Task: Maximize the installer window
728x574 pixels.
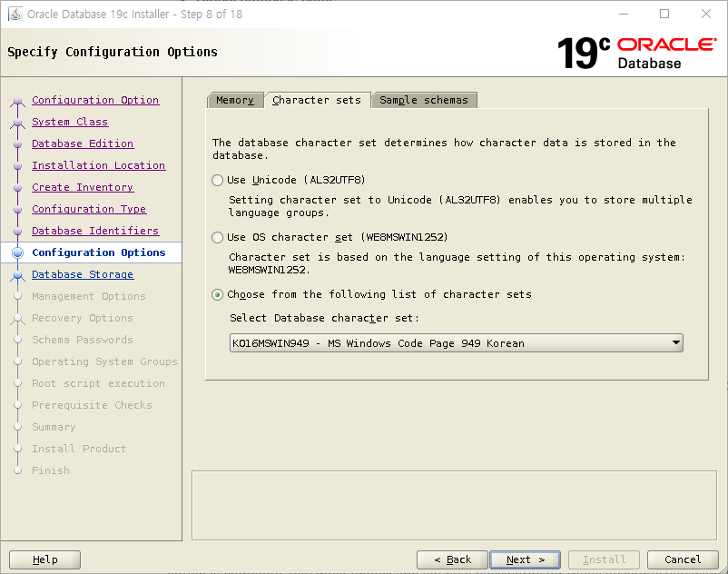Action: pos(664,14)
